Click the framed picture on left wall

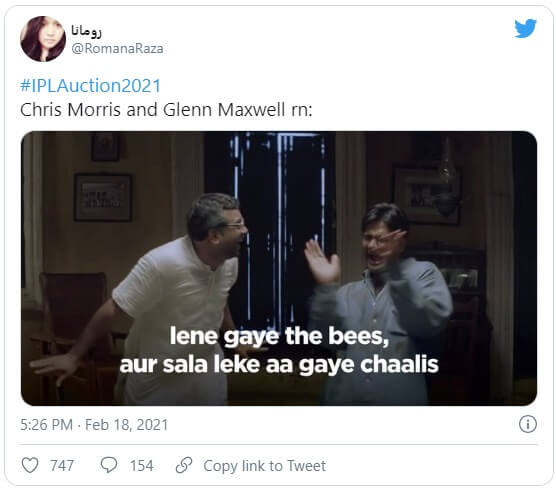coord(103,197)
